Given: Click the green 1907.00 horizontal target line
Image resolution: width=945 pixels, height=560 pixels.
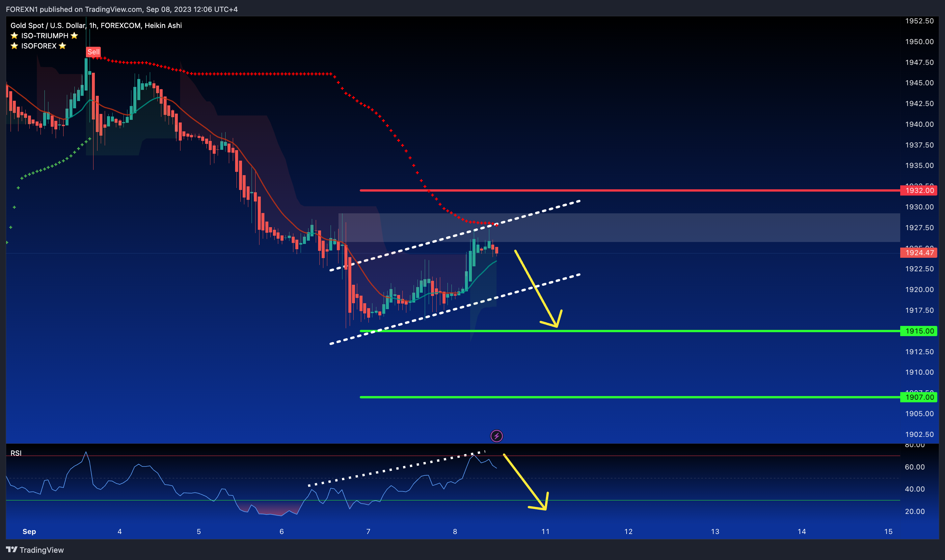Looking at the screenshot, I should [x=630, y=397].
